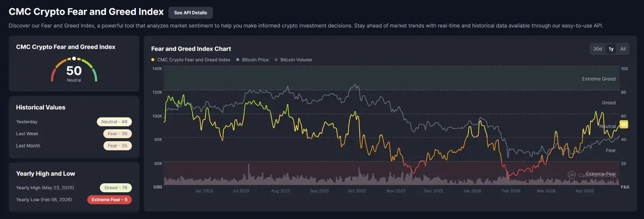Screen dimensions: 644x219
Task: Click the yellow legend dot for Fear and Greed
Action: (x=153, y=60)
